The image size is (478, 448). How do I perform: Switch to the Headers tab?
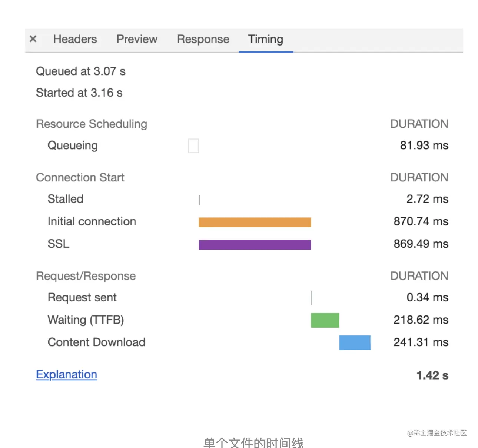click(x=75, y=39)
